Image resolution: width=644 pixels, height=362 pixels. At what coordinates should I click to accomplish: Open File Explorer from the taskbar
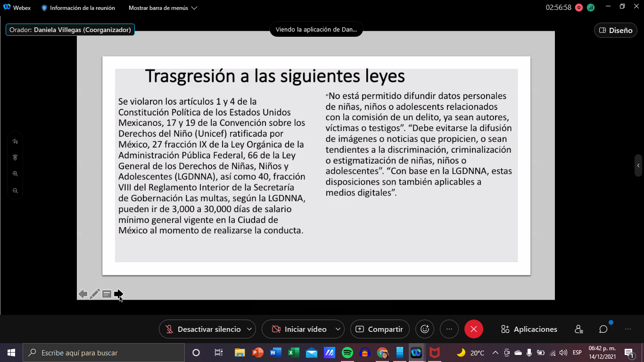pyautogui.click(x=240, y=353)
